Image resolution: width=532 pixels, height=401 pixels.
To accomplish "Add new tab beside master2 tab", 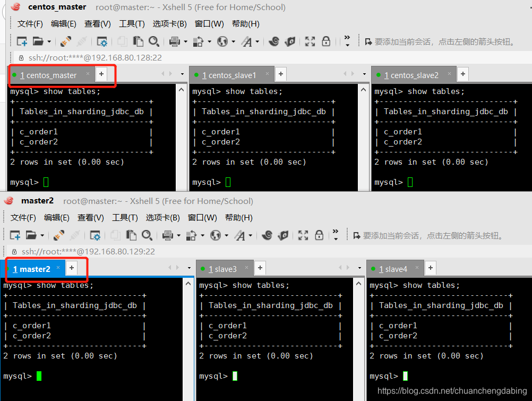I will pyautogui.click(x=72, y=268).
